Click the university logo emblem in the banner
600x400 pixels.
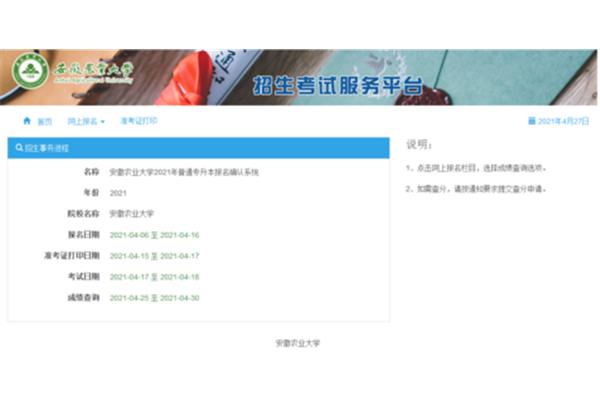(30, 71)
